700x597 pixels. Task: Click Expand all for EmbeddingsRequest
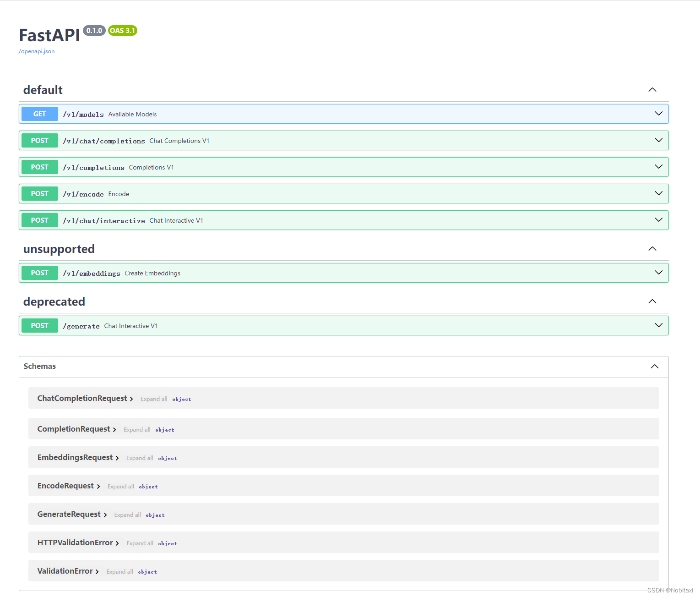[140, 458]
